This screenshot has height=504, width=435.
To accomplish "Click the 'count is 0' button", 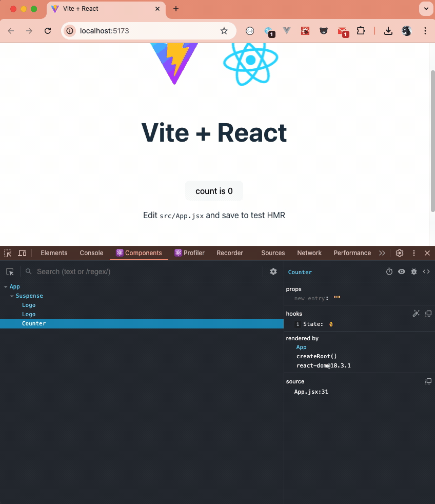I will point(214,191).
